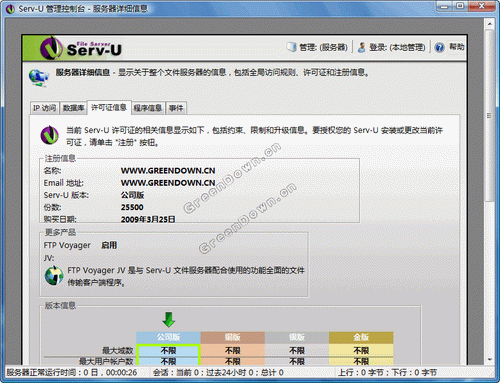Image resolution: width=500 pixels, height=383 pixels.
Task: Click the 公司版 column header
Action: [x=168, y=337]
